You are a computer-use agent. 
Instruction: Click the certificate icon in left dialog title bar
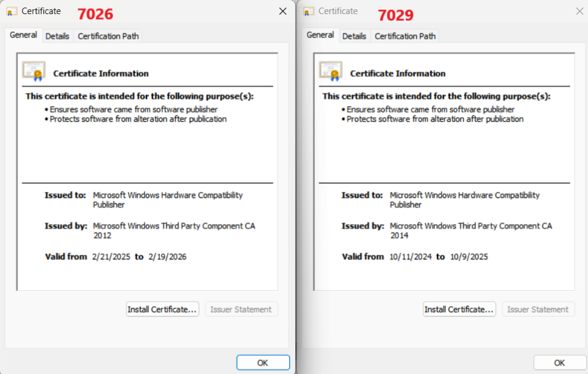(12, 11)
